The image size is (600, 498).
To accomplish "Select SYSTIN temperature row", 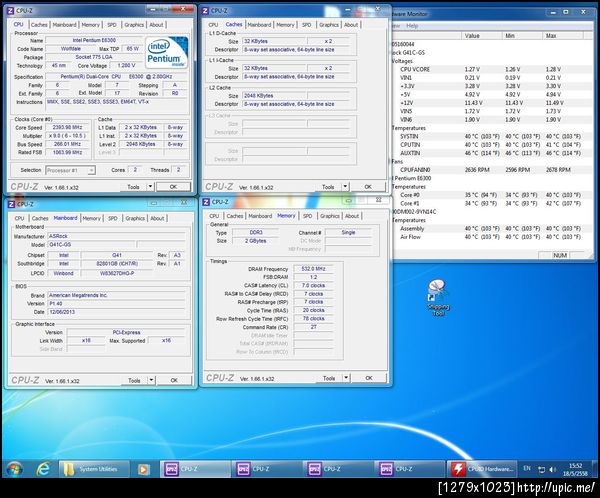I will (492, 136).
